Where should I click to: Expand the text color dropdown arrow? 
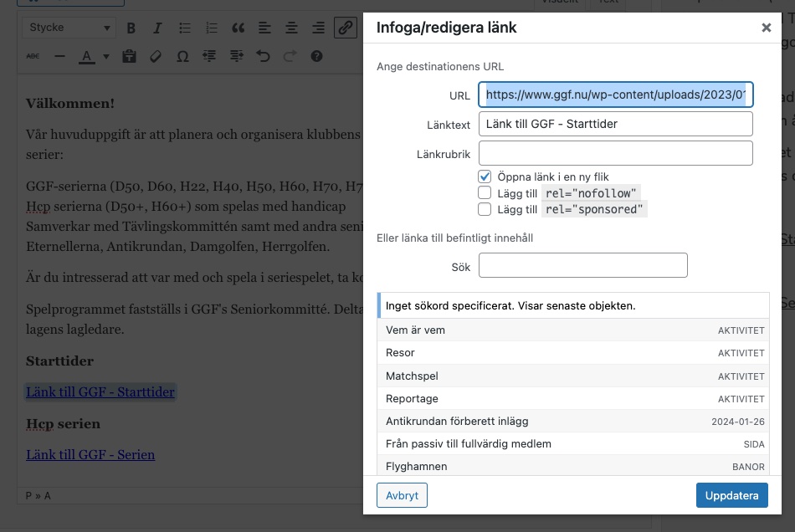coord(106,57)
